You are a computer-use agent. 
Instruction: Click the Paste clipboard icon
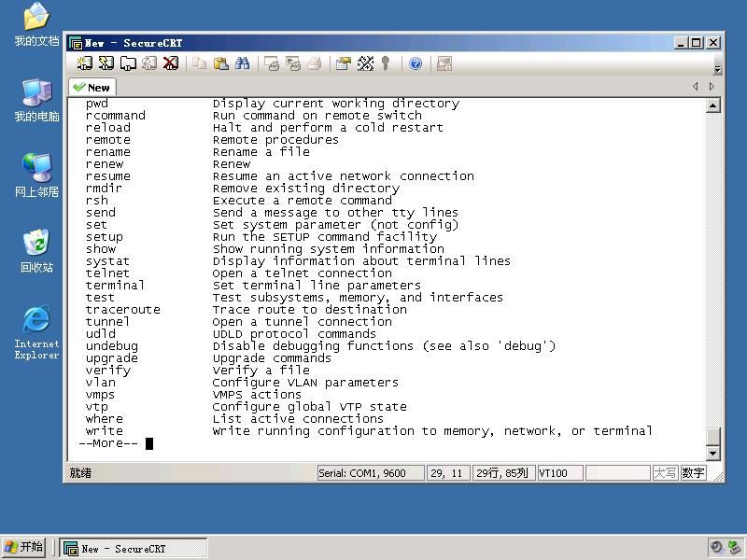coord(220,63)
